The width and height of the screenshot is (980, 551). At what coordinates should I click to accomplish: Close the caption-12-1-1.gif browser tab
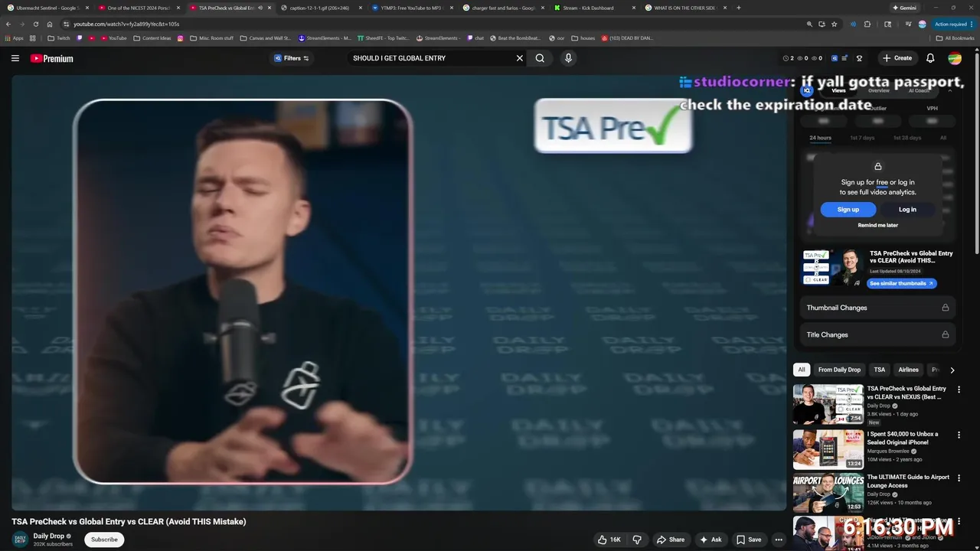click(x=361, y=8)
